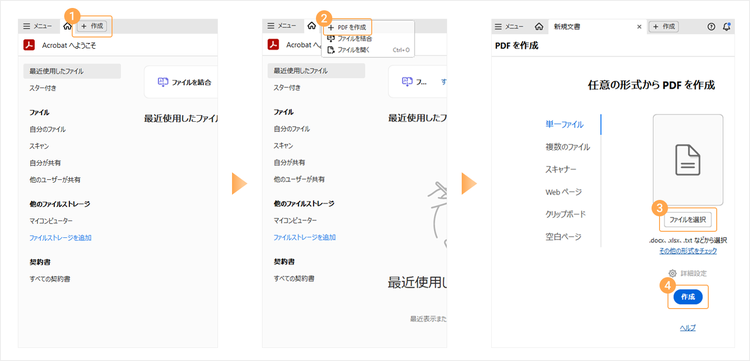Select スキャン in the left screenshot sidebar

click(x=39, y=146)
